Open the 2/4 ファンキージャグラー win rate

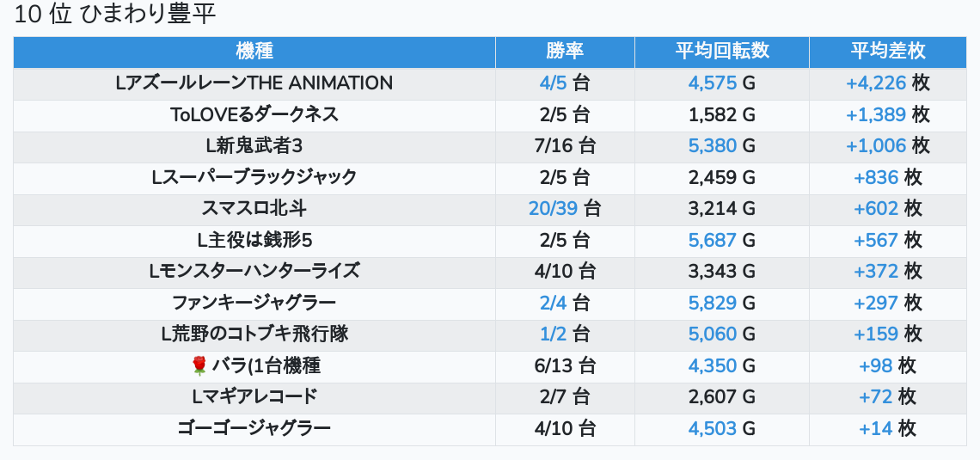coord(554,303)
